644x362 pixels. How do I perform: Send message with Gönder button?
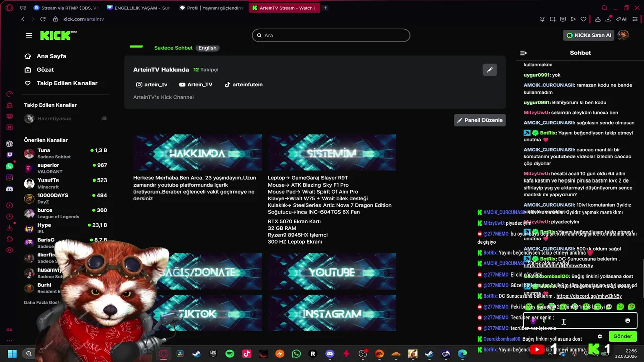(x=622, y=336)
